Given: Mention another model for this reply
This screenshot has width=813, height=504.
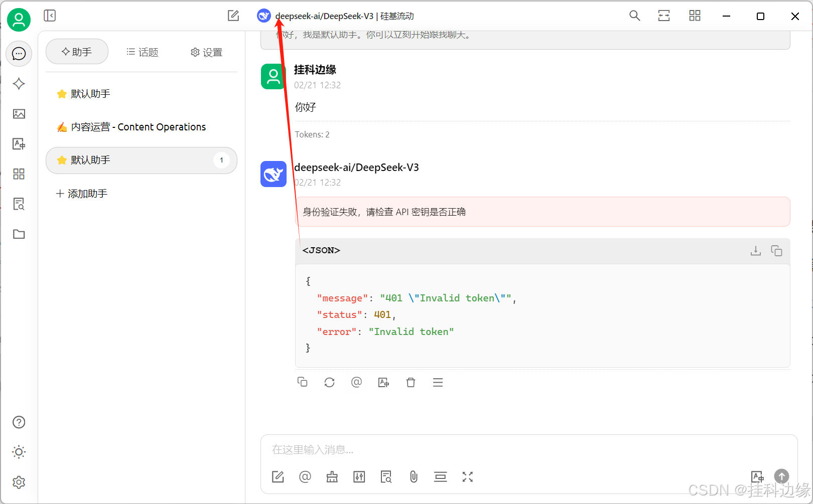Looking at the screenshot, I should [x=356, y=382].
